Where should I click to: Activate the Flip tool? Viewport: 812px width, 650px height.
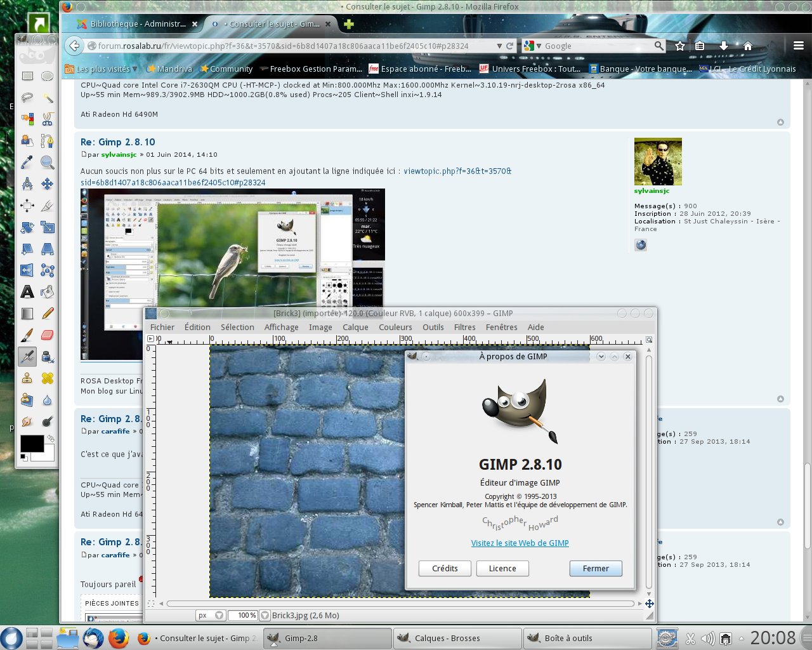click(27, 270)
